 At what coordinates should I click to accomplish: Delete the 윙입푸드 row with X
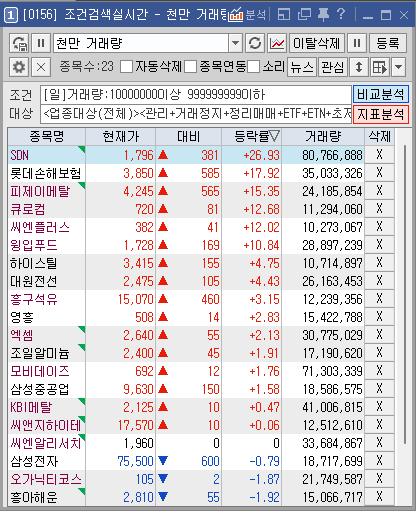pyautogui.click(x=379, y=245)
